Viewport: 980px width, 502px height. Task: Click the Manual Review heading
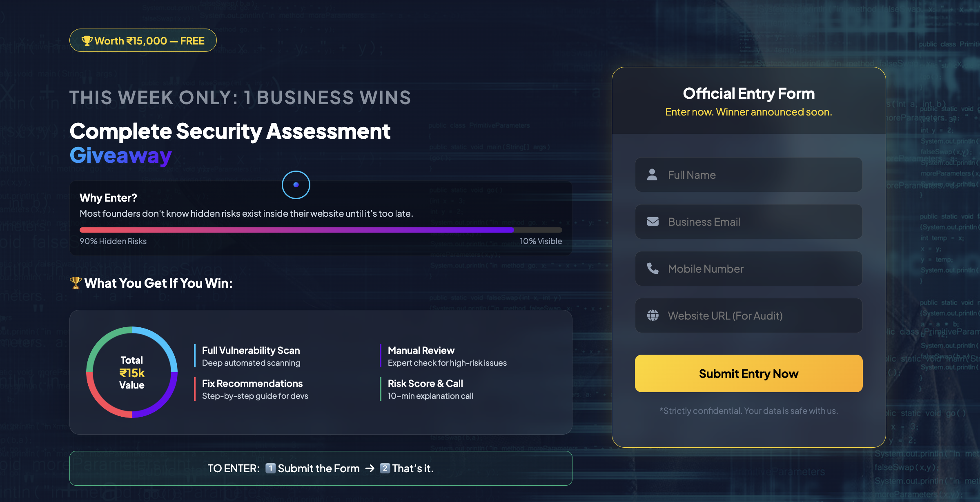click(x=421, y=350)
